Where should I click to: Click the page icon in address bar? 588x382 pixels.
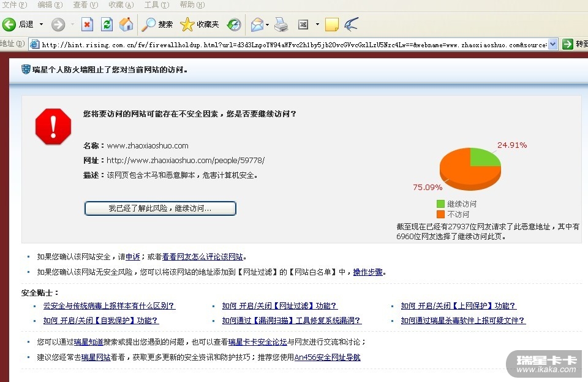34,45
